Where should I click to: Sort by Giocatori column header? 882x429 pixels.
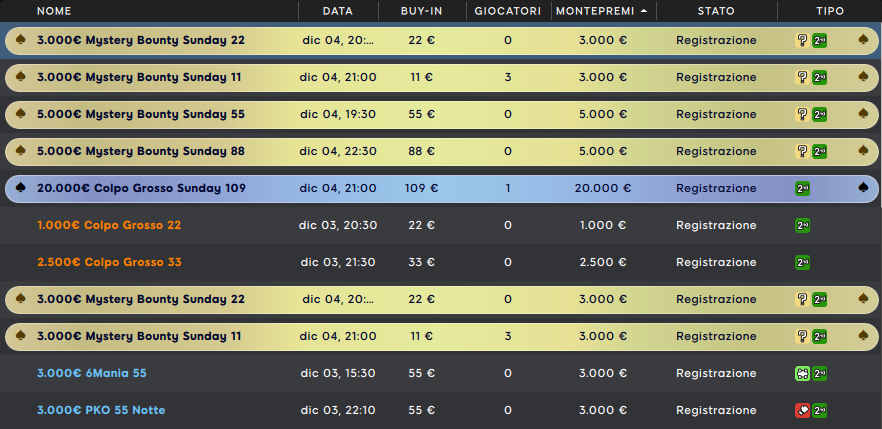tap(508, 11)
